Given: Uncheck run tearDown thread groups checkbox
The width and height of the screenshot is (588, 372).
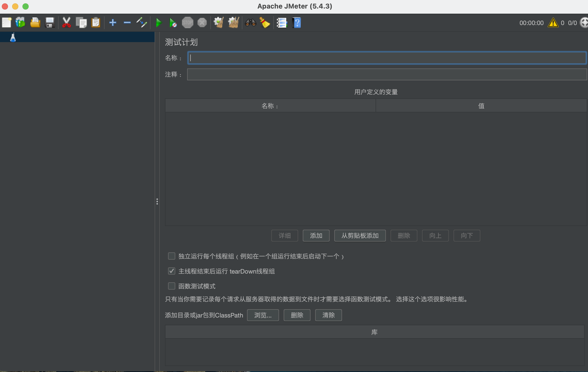Looking at the screenshot, I should [x=172, y=271].
